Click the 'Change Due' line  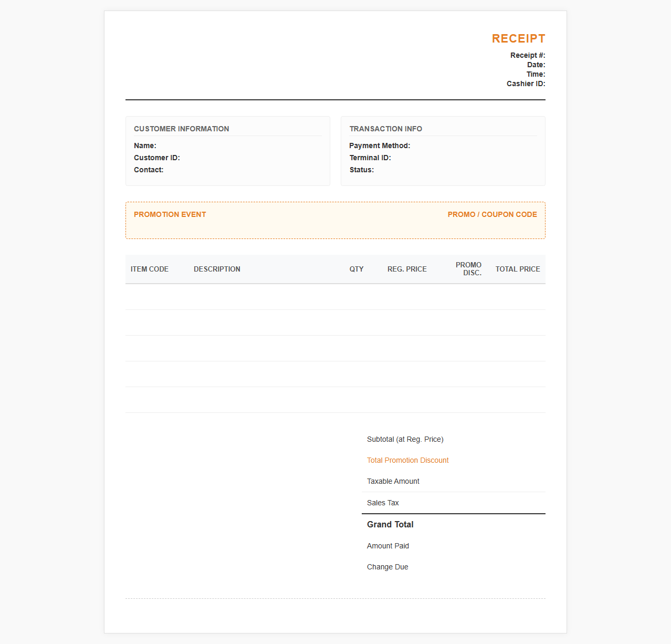point(454,567)
